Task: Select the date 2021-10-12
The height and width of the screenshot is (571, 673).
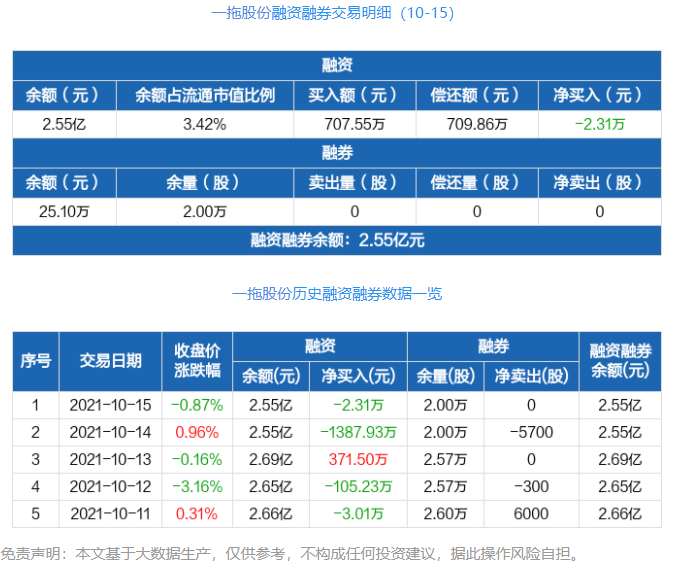Action: 110,487
